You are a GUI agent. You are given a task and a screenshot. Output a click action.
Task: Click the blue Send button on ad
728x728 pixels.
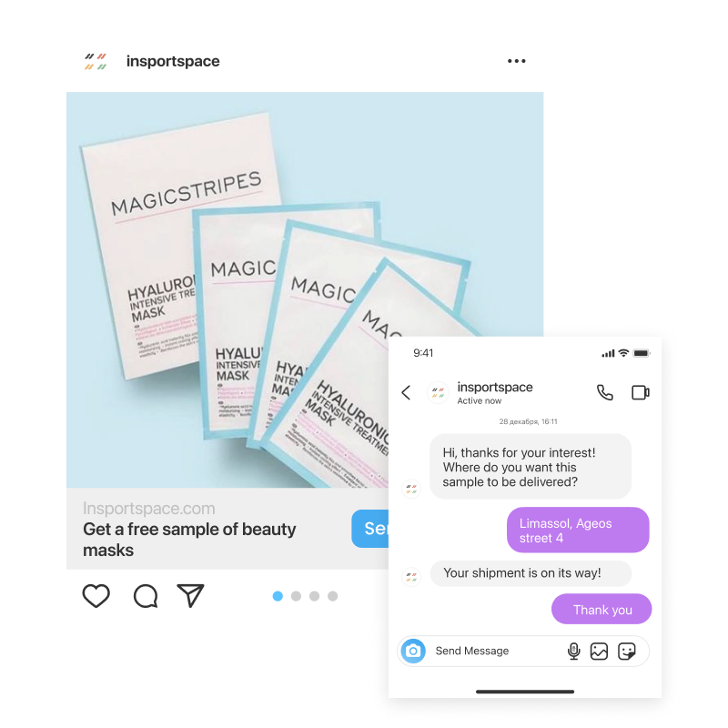(370, 529)
